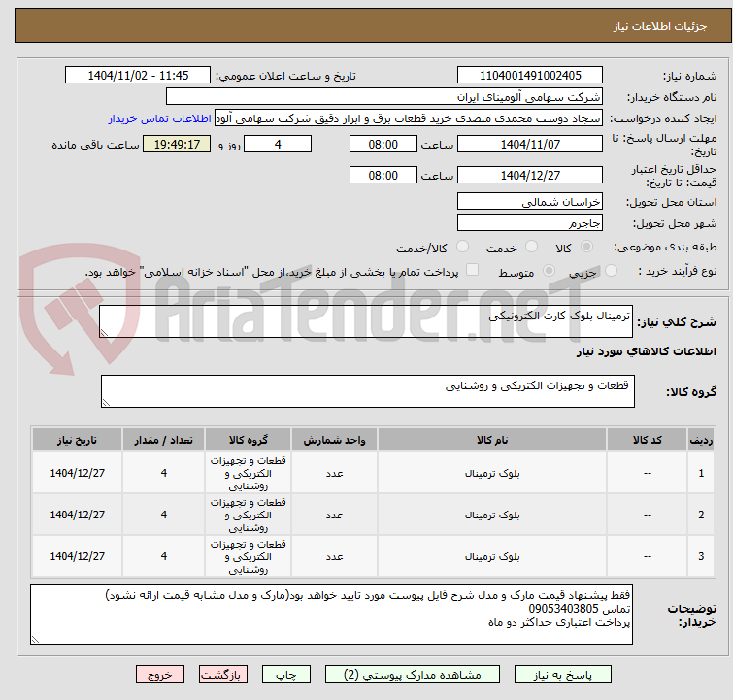Click the شماره نیاز number field
The height and width of the screenshot is (700, 733).
[530, 76]
